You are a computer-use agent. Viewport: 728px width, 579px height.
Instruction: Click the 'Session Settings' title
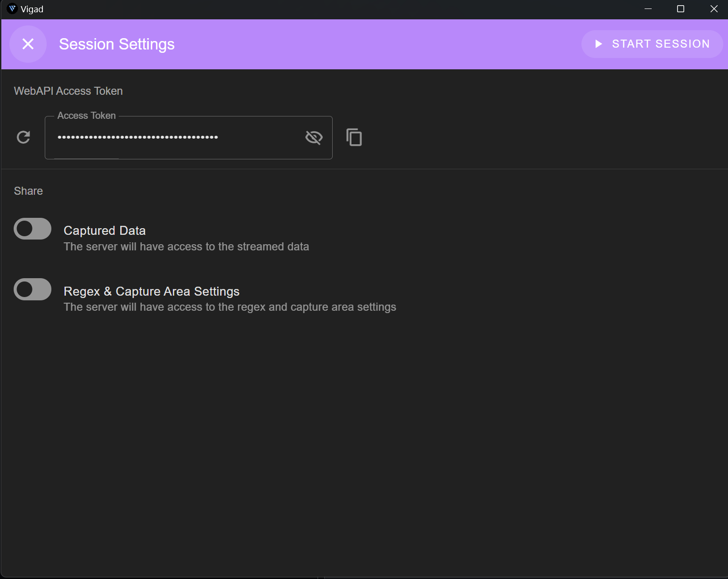[117, 44]
